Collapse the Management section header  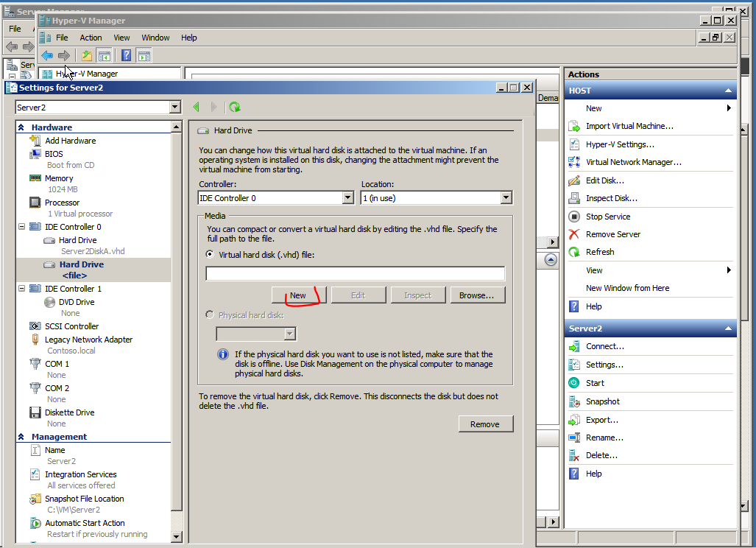21,437
